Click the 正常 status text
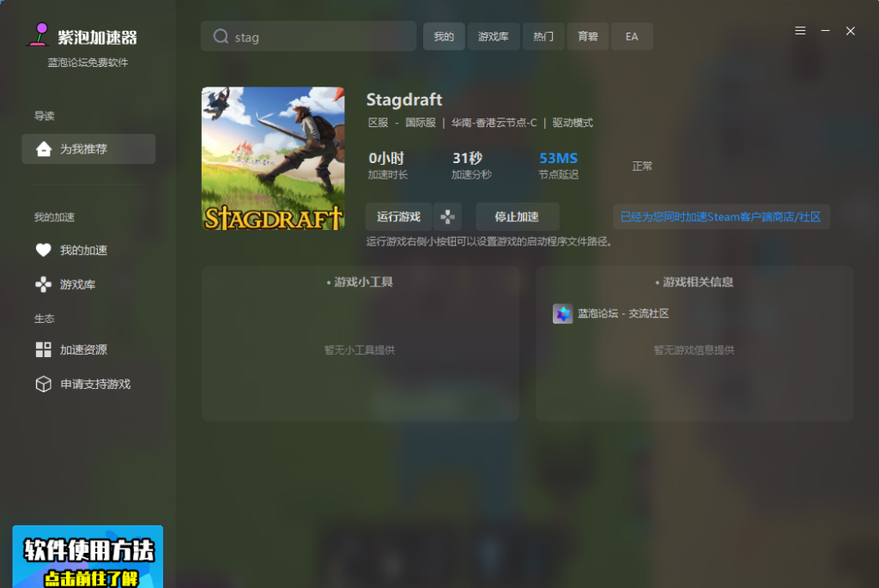 (x=642, y=167)
